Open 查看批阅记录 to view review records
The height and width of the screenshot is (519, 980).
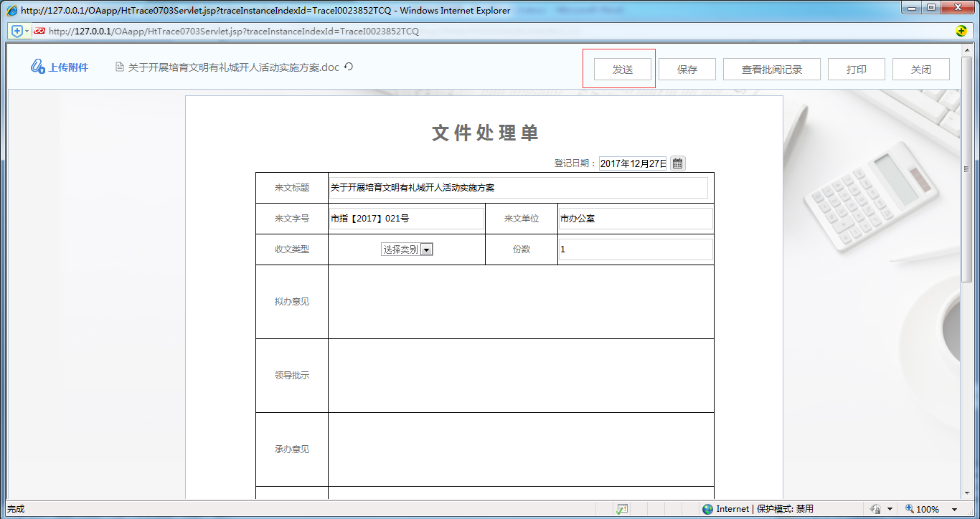pos(771,69)
